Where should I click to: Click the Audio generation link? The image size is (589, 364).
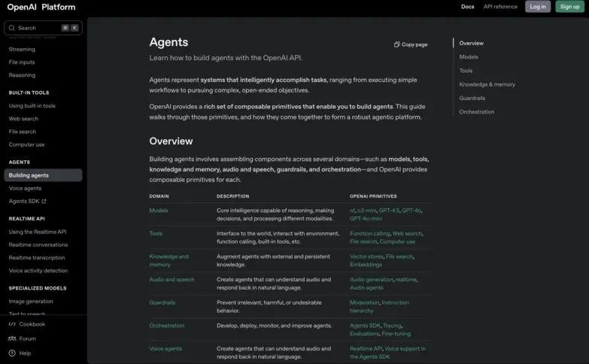pos(371,280)
